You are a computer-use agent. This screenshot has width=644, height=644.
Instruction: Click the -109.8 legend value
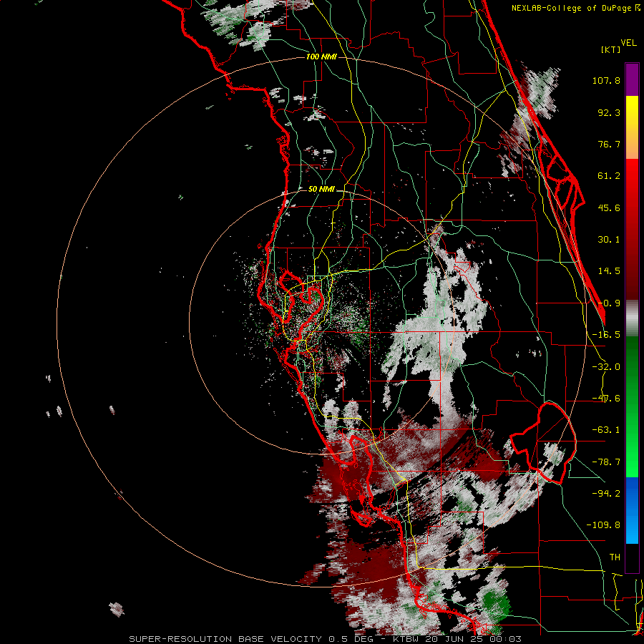tap(603, 525)
